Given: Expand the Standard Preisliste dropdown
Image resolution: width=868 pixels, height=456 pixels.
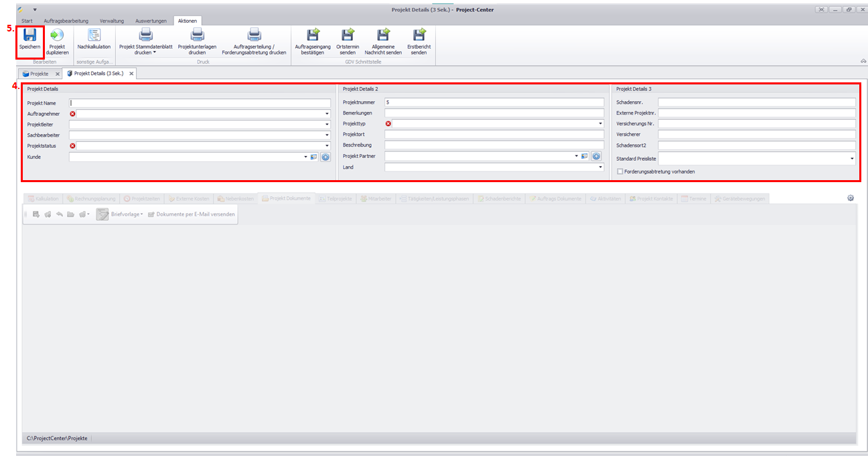Looking at the screenshot, I should pos(852,159).
